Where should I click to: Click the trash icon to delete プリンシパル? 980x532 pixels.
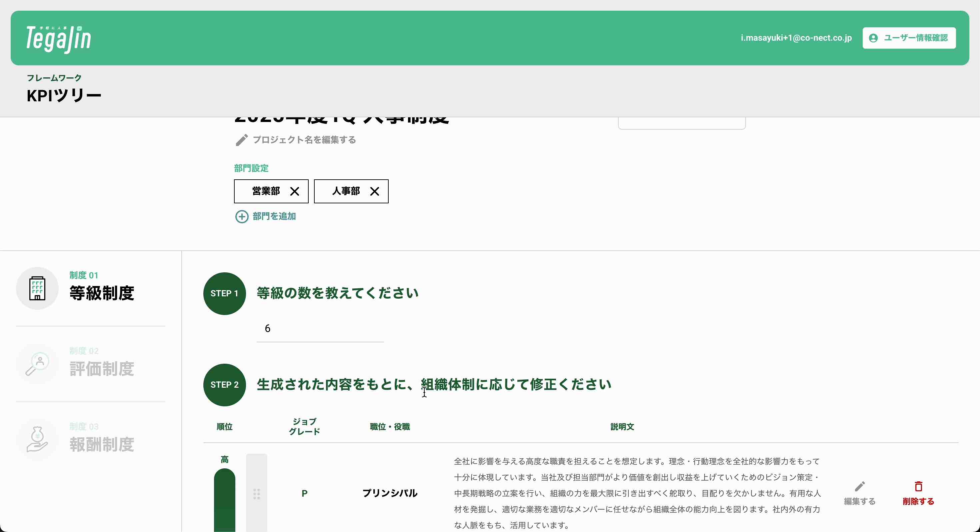(x=918, y=487)
